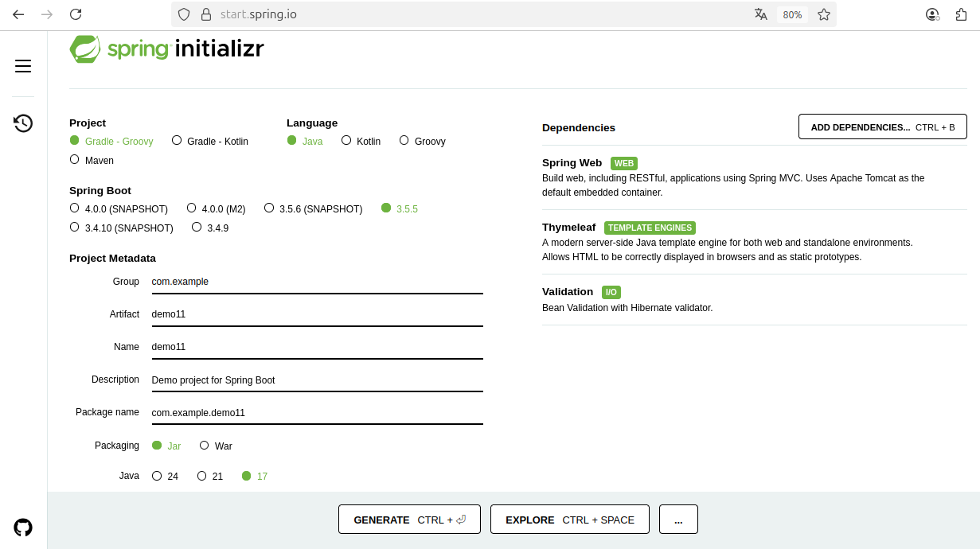Click the Explore button
Viewport: 980px width, 549px height.
570,520
